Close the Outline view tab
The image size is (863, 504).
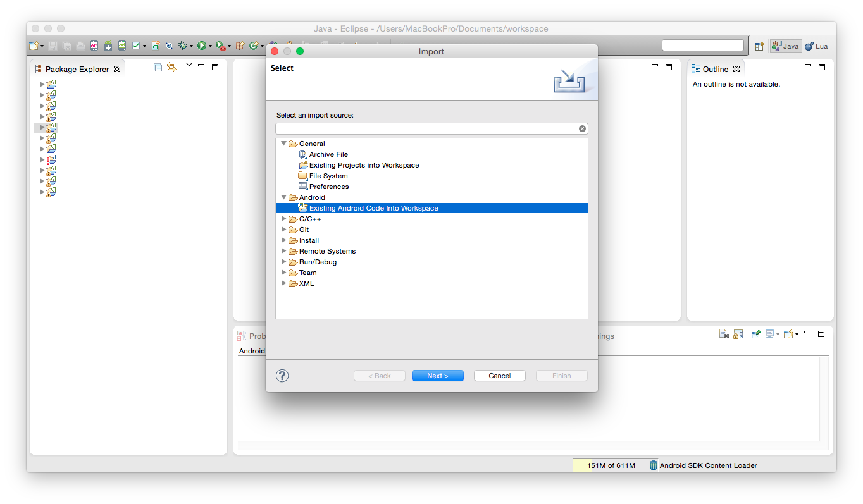[736, 69]
